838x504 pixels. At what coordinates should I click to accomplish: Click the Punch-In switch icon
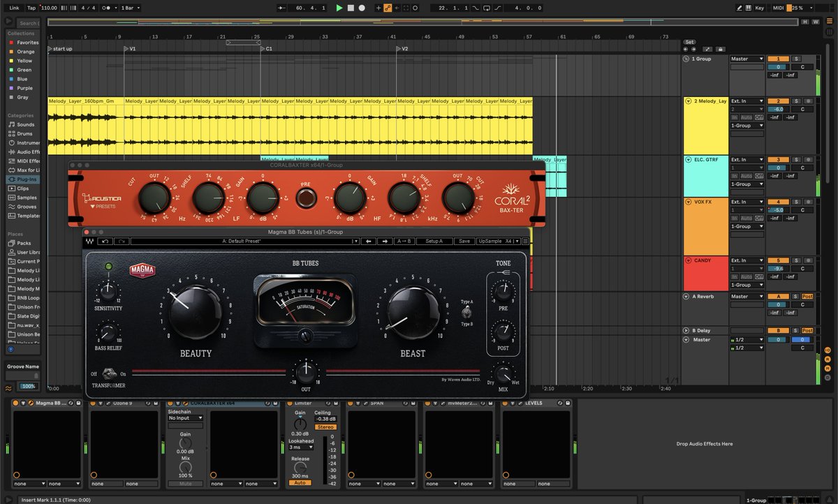pos(476,8)
